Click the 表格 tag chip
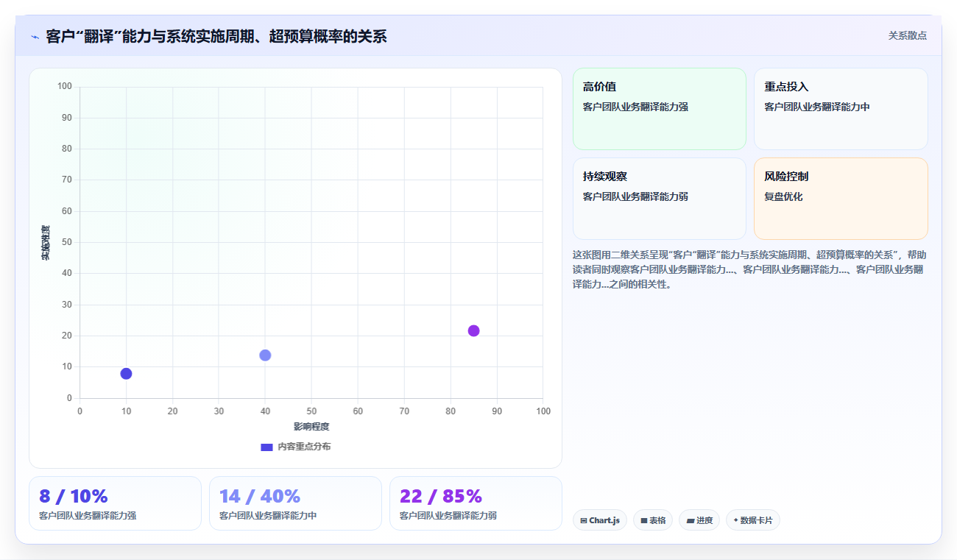 [653, 520]
